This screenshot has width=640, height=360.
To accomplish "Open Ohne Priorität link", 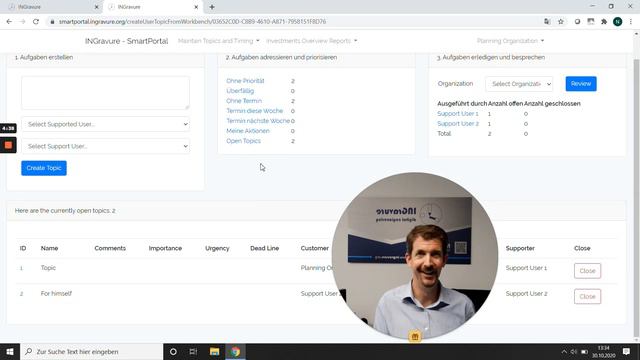I will [x=245, y=81].
